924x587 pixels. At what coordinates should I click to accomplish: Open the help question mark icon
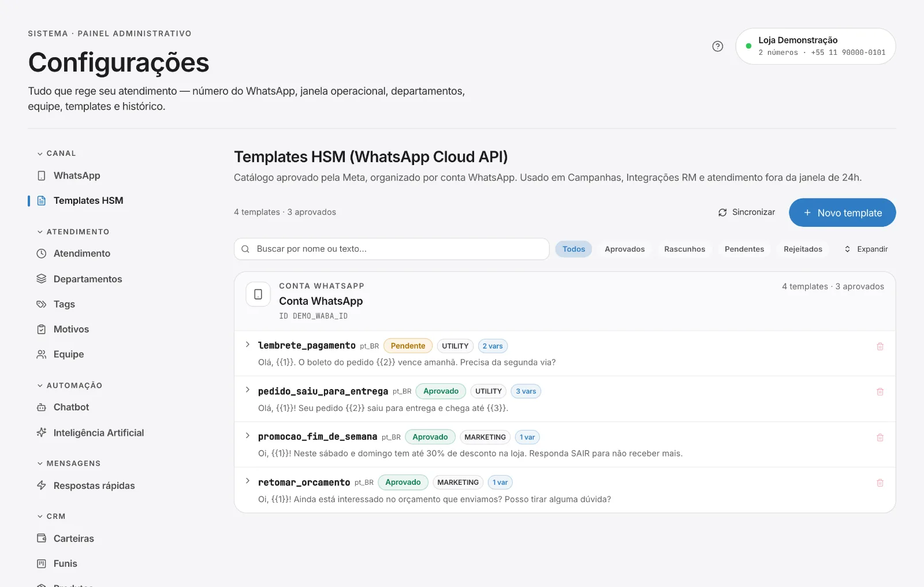click(x=718, y=46)
